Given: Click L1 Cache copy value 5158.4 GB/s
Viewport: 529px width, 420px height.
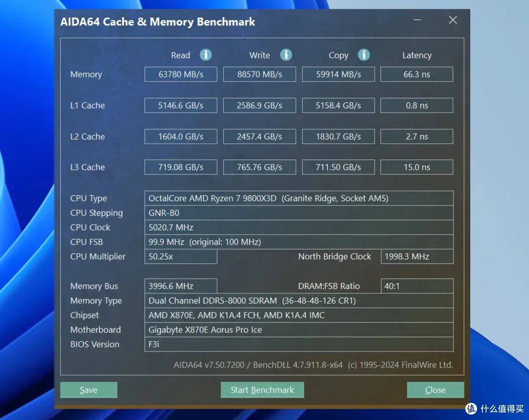Looking at the screenshot, I should click(338, 105).
